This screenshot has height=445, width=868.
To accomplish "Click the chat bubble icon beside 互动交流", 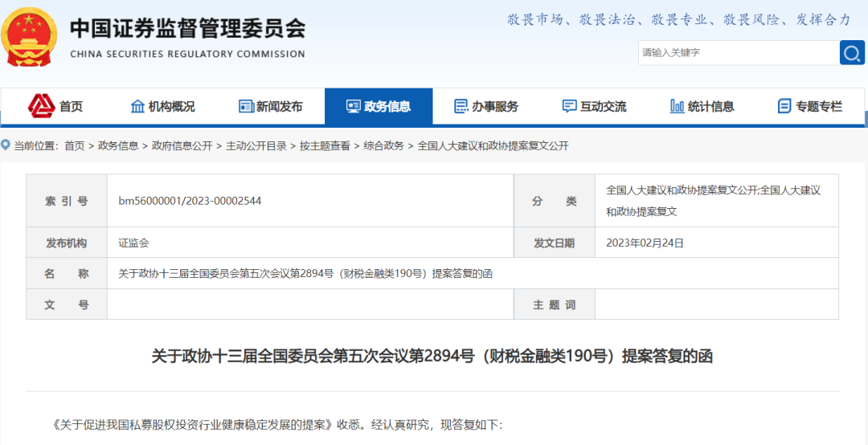I will point(568,106).
